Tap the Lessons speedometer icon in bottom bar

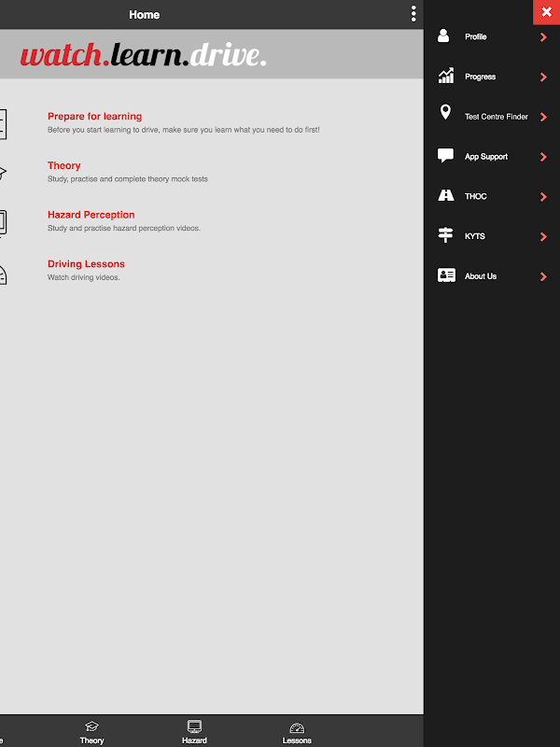pos(297,727)
